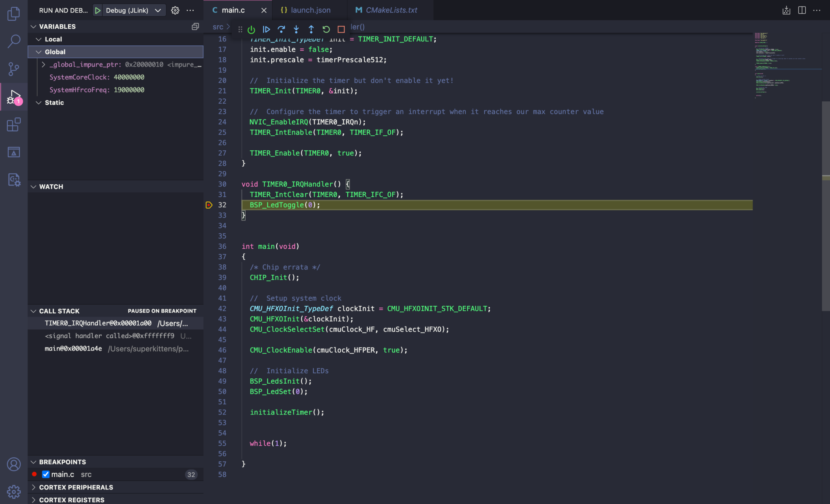Click the Step Over debug icon

281,29
